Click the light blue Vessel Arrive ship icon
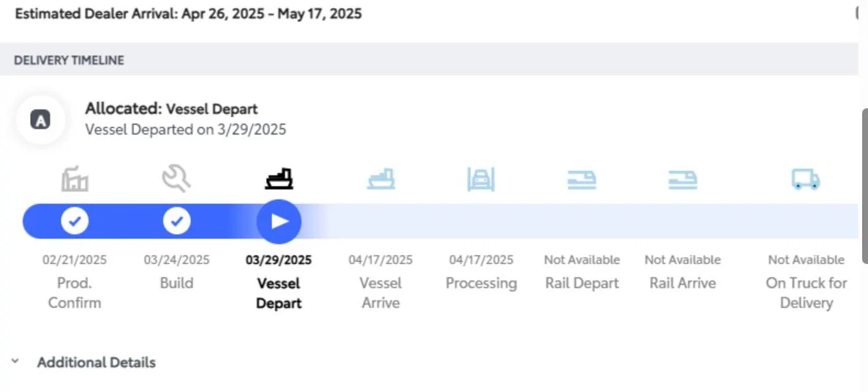The width and height of the screenshot is (868, 392). [x=381, y=179]
